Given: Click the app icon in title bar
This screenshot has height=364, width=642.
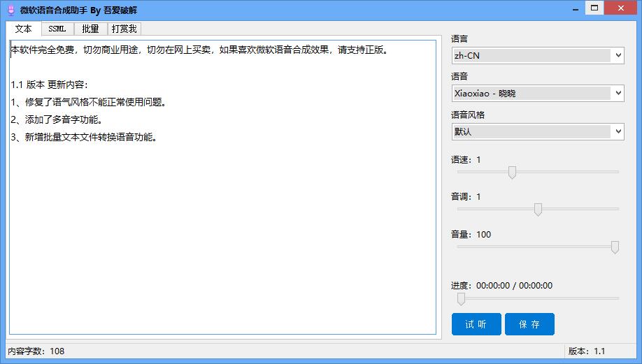Looking at the screenshot, I should 11,10.
